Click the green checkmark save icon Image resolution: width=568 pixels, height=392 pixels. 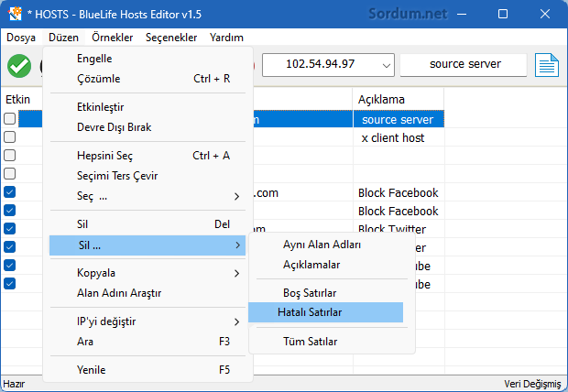coord(19,66)
